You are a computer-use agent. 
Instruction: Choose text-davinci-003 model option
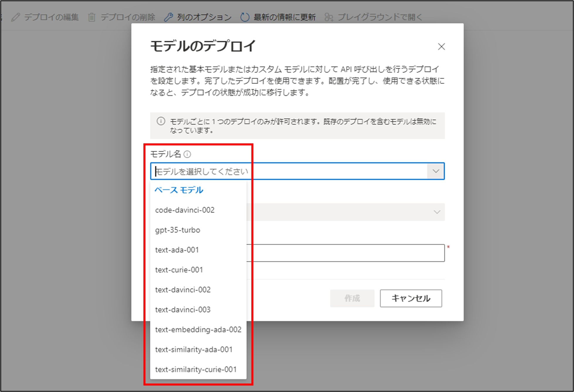click(x=183, y=310)
